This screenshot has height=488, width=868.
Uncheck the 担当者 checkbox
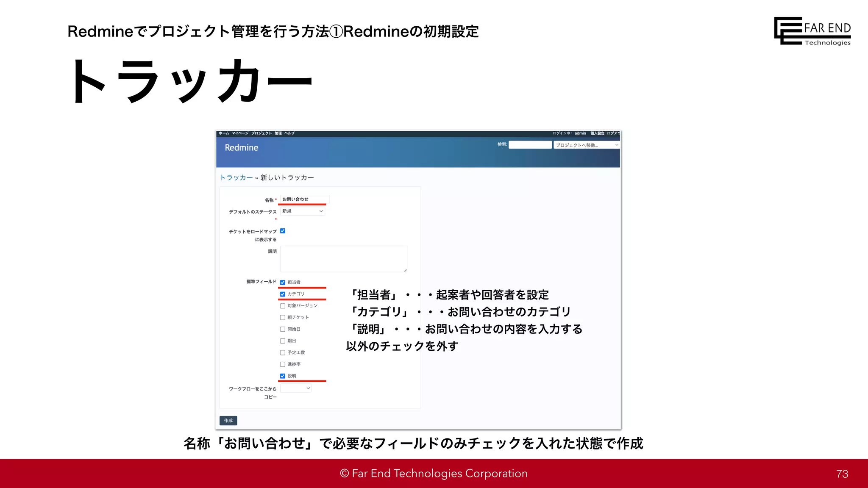pyautogui.click(x=283, y=283)
